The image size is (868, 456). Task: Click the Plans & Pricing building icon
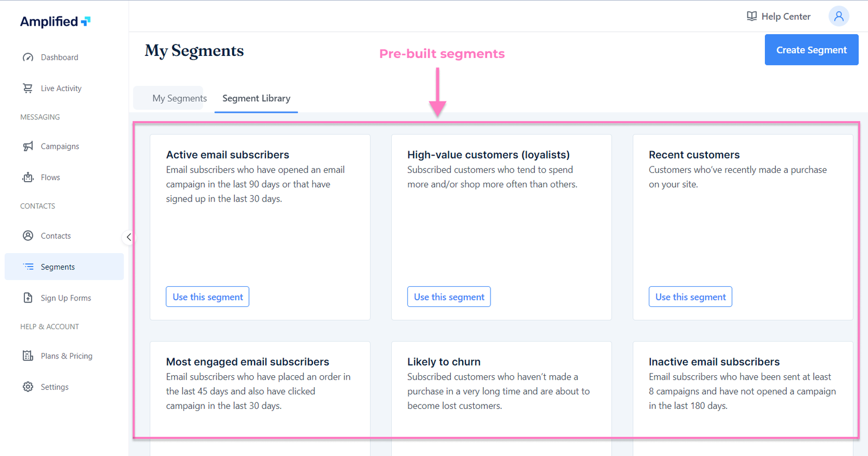[28, 356]
